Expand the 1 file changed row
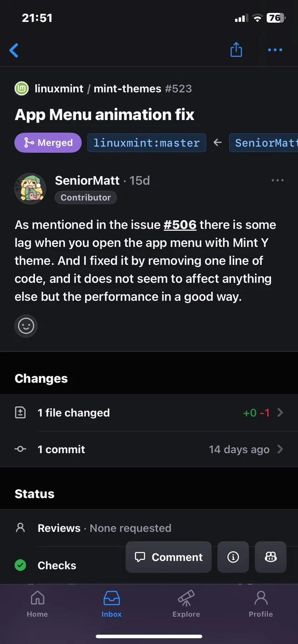298x644 pixels. (x=149, y=412)
